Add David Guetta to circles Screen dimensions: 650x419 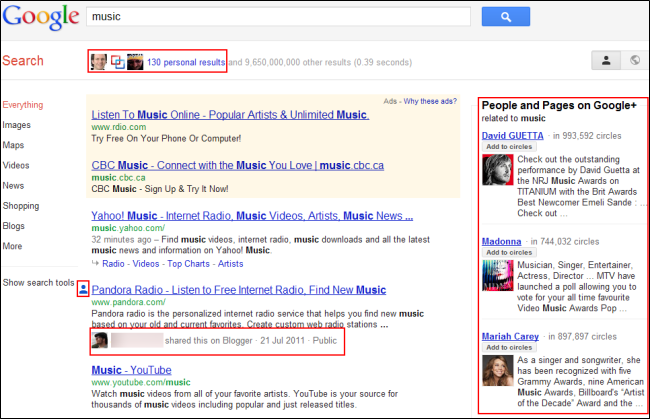tap(509, 147)
